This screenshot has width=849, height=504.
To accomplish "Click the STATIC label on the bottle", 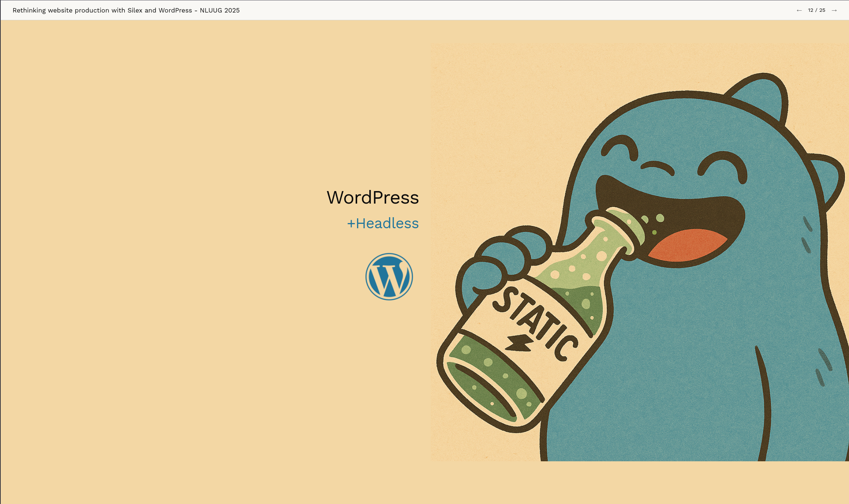I will coord(534,322).
